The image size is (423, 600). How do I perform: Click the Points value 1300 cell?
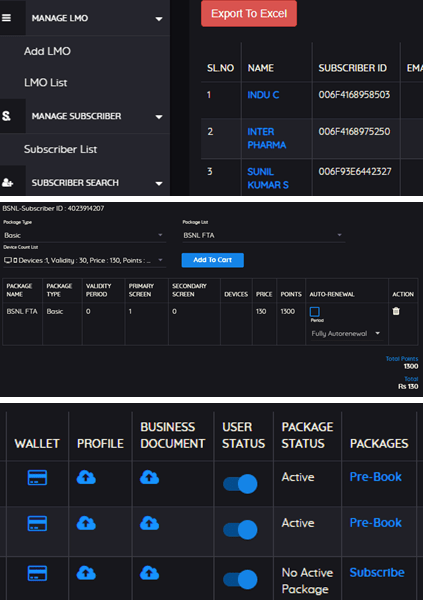coord(287,311)
